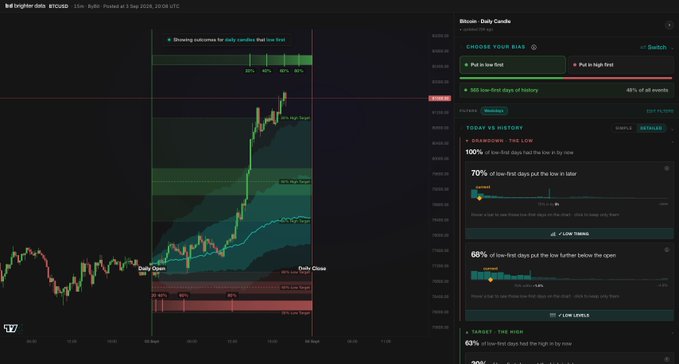Viewport: 679px width, 364px height.
Task: Click the low first link in the chart banner
Action: 275,40
